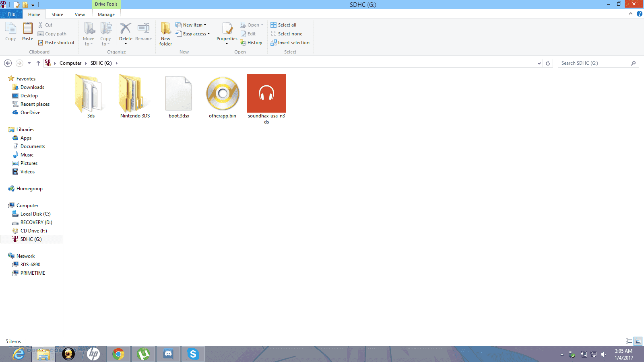Expand the address bar history dropdown

click(x=539, y=63)
